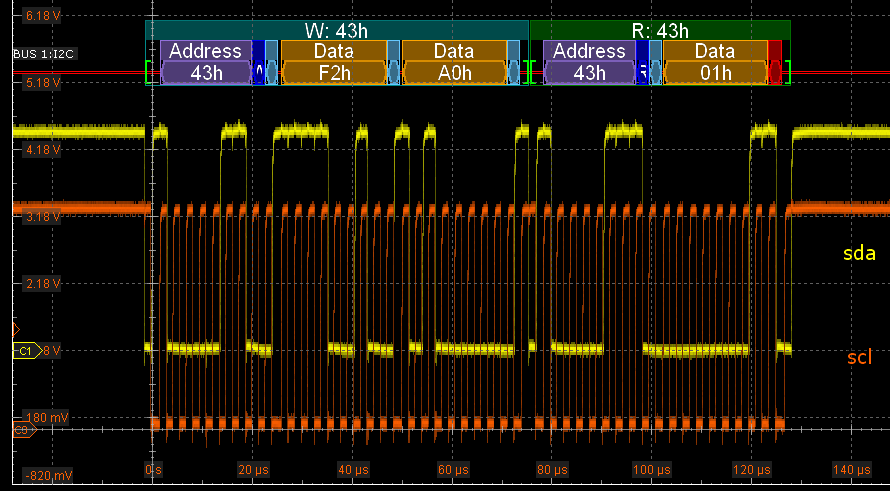Click the orange trigger level arrow

click(15, 329)
